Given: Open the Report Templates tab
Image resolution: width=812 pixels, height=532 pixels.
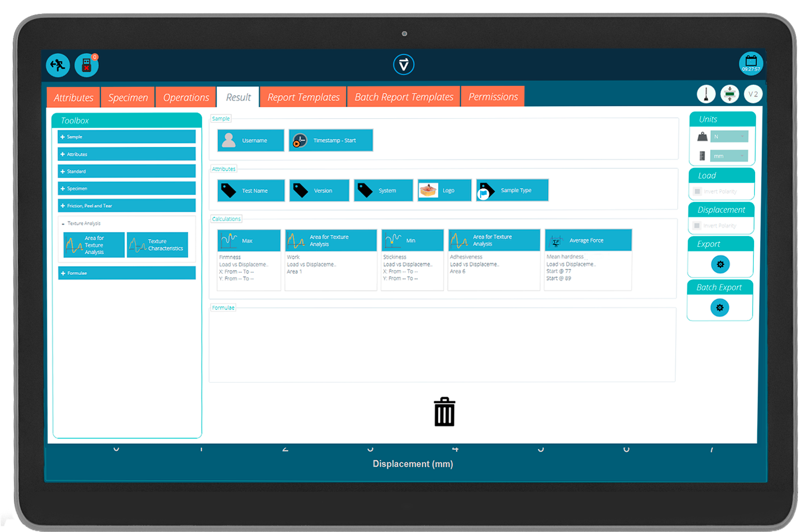Looking at the screenshot, I should click(x=303, y=97).
